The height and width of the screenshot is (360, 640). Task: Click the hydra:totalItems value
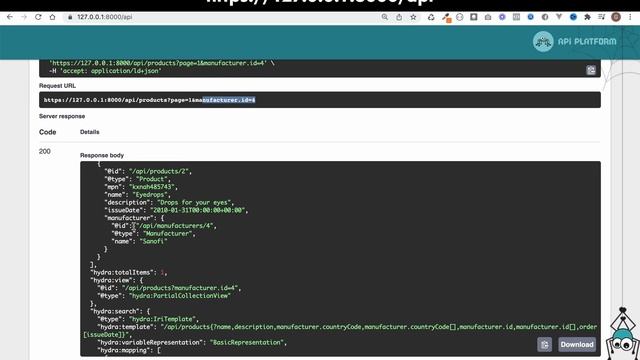162,272
